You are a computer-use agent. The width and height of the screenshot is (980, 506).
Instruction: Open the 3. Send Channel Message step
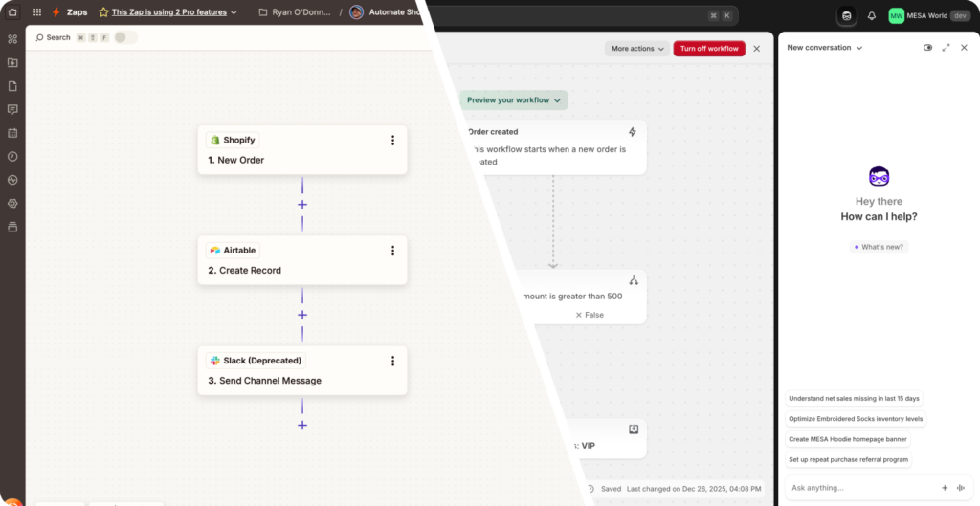click(x=302, y=370)
